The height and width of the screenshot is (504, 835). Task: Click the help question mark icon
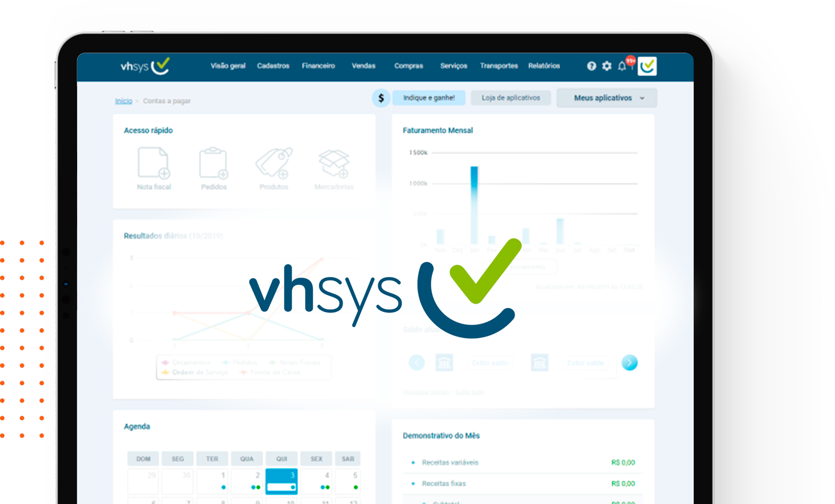591,66
